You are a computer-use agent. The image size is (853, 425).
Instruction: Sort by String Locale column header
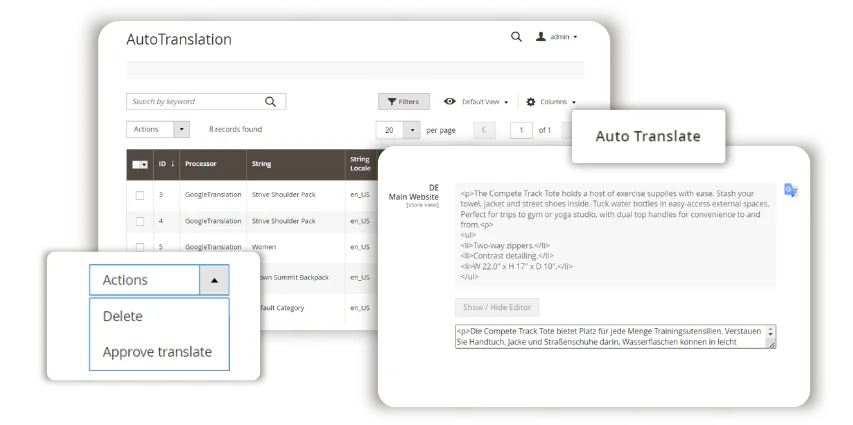pos(361,164)
